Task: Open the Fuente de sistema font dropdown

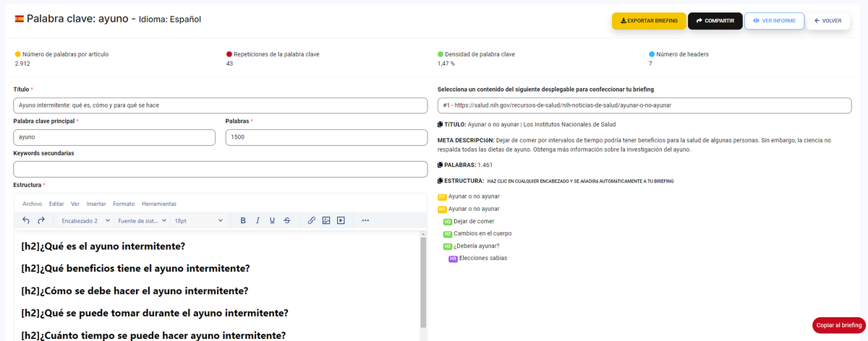Action: tap(141, 220)
